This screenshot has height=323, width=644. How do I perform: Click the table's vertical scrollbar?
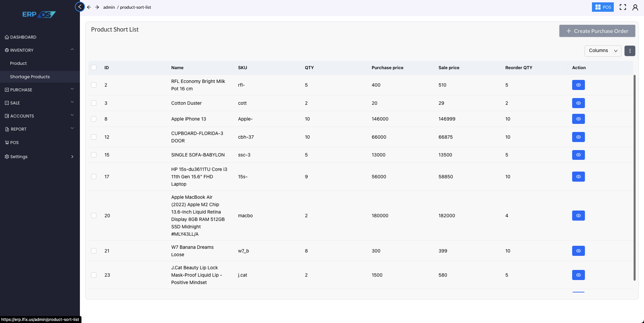[x=634, y=177]
